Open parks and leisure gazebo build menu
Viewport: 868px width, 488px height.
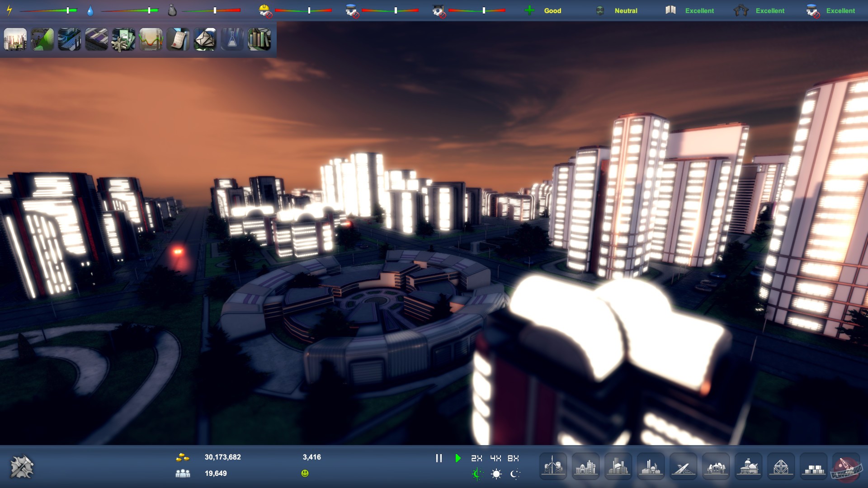tap(716, 467)
